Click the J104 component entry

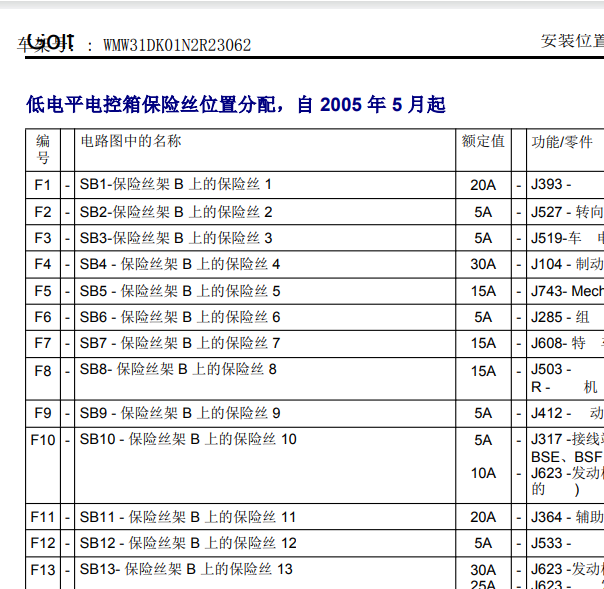(x=567, y=264)
